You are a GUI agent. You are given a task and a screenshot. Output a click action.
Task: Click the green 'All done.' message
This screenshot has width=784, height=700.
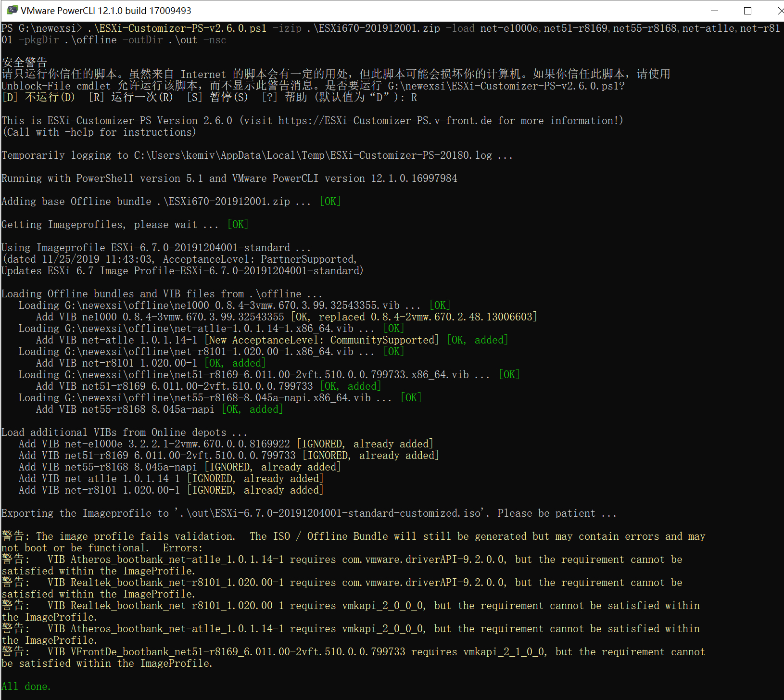click(x=26, y=687)
